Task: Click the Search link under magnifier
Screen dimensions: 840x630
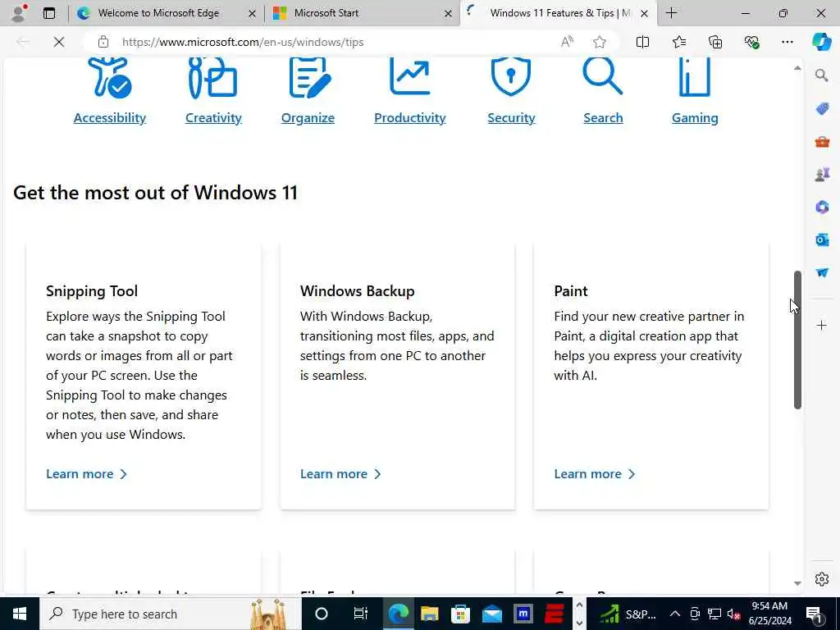Action: point(603,118)
